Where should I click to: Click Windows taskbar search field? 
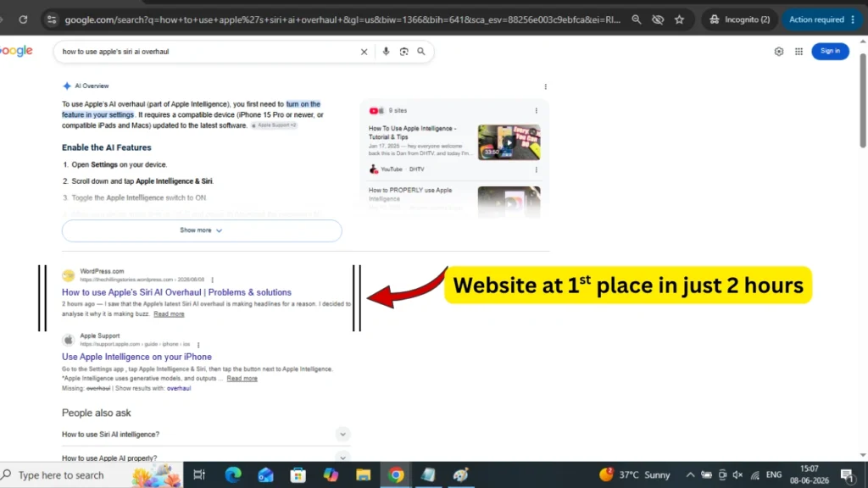click(x=92, y=474)
